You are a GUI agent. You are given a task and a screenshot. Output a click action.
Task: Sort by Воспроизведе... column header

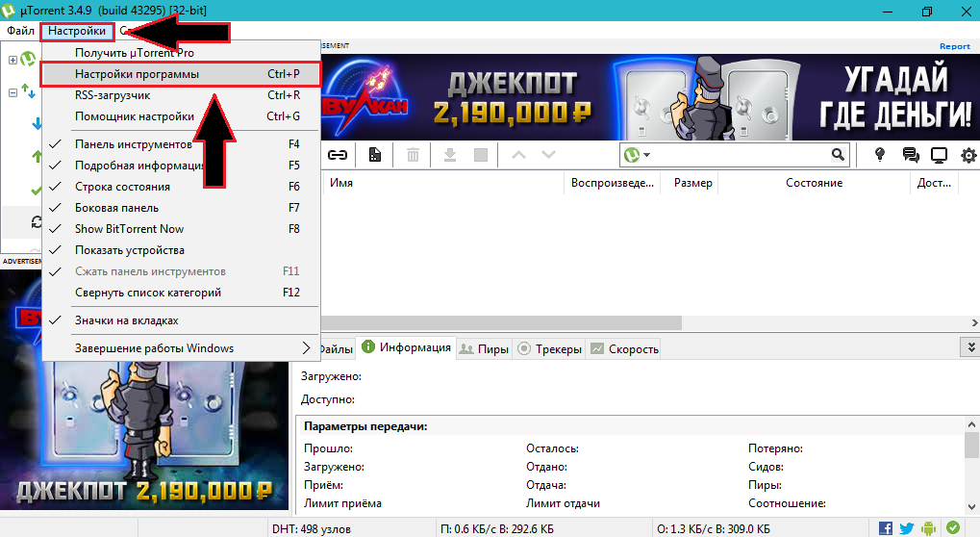click(x=613, y=183)
